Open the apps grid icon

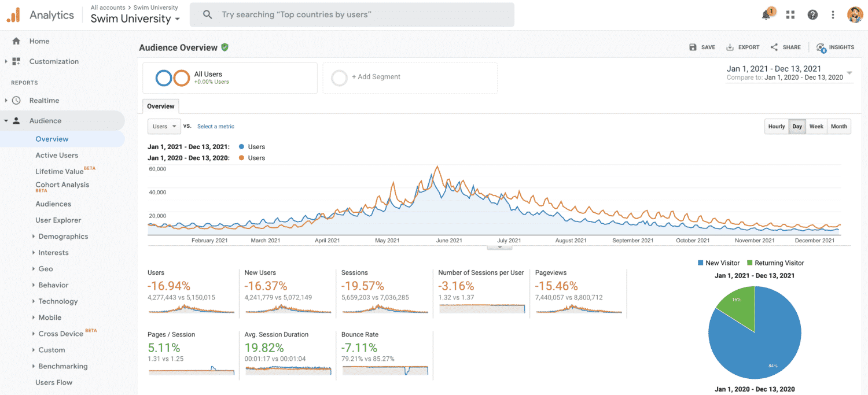tap(790, 15)
